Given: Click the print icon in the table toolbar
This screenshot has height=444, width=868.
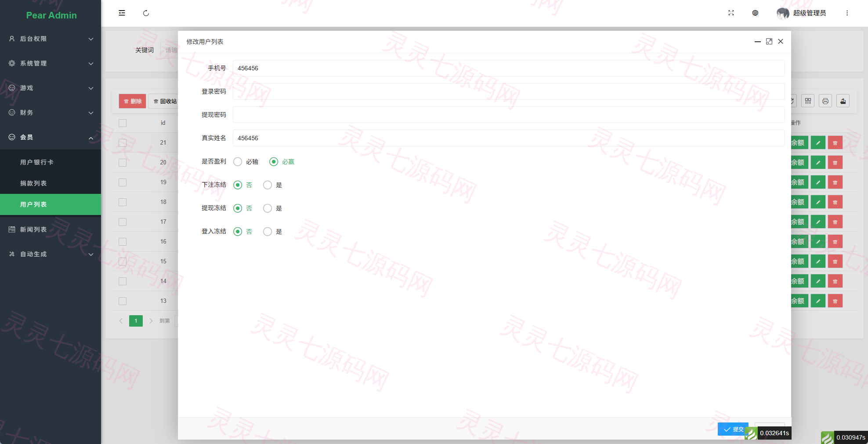Looking at the screenshot, I should pos(825,101).
